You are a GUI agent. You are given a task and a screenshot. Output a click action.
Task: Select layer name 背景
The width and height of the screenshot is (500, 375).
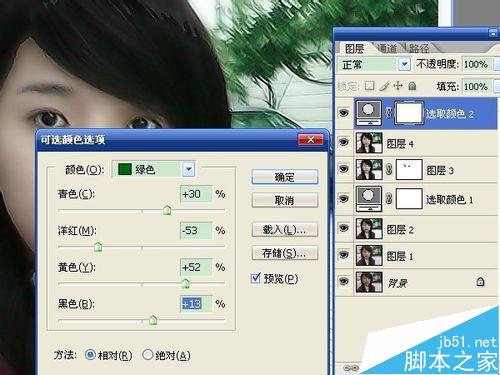397,283
